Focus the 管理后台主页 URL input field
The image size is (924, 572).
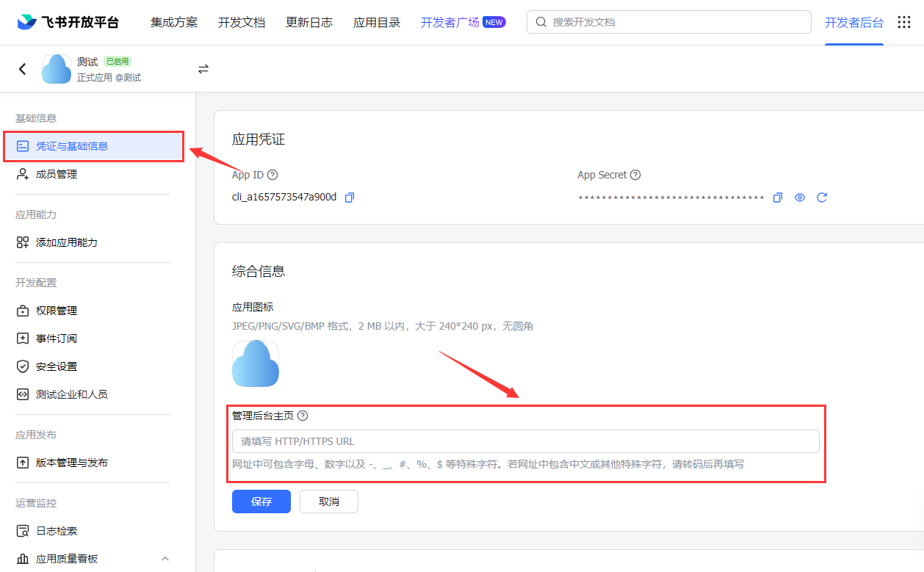pyautogui.click(x=525, y=441)
